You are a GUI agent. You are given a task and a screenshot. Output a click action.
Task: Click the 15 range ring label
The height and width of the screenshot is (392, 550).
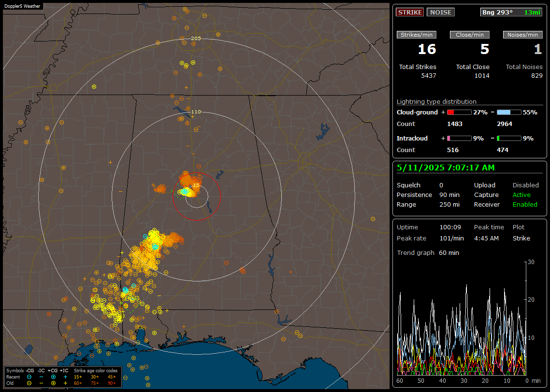tap(196, 185)
